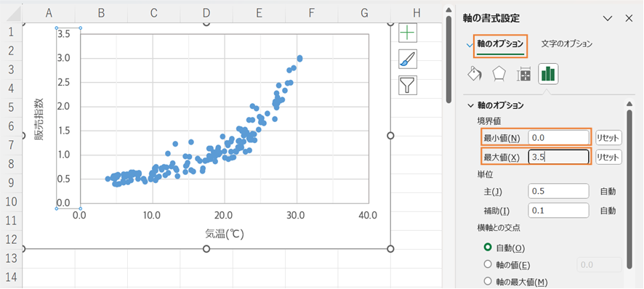Select the 軸の最大値(M) radio button
The image size is (644, 289).
coord(488,282)
